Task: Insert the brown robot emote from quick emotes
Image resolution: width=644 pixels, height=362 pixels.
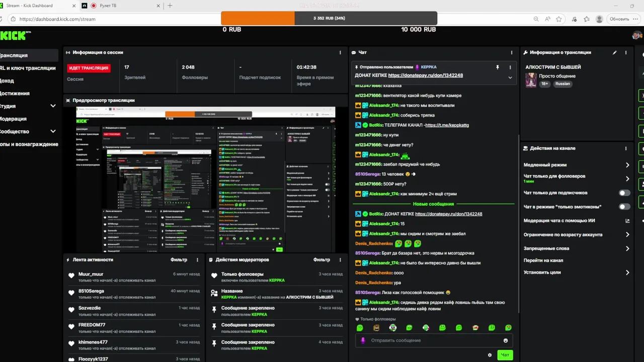Action: pyautogui.click(x=376, y=328)
